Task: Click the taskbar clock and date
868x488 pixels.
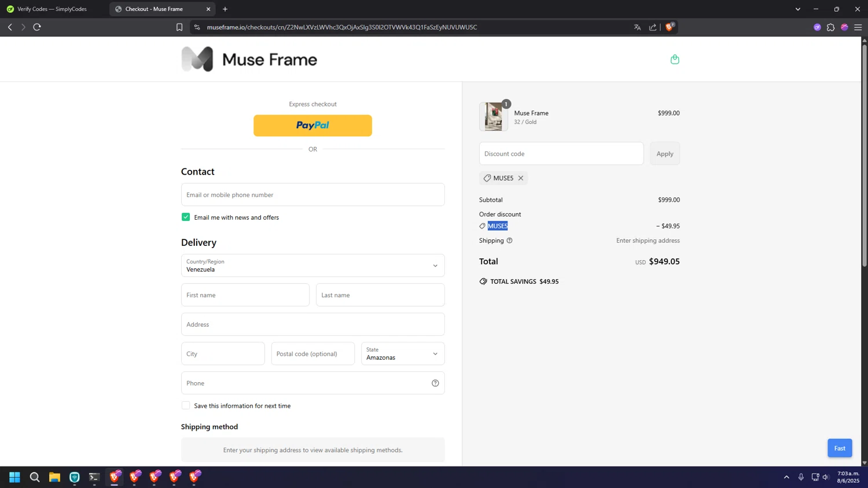Action: point(848,477)
